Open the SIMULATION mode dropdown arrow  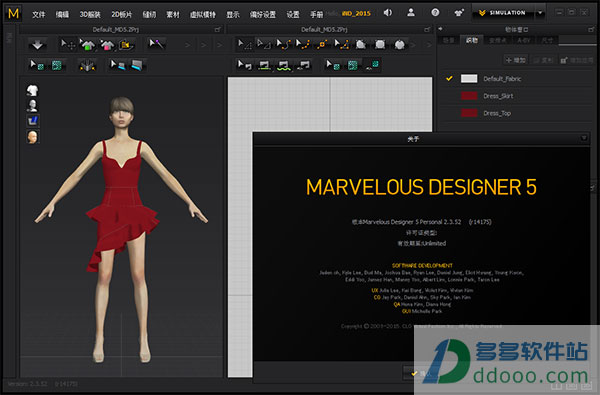click(540, 13)
